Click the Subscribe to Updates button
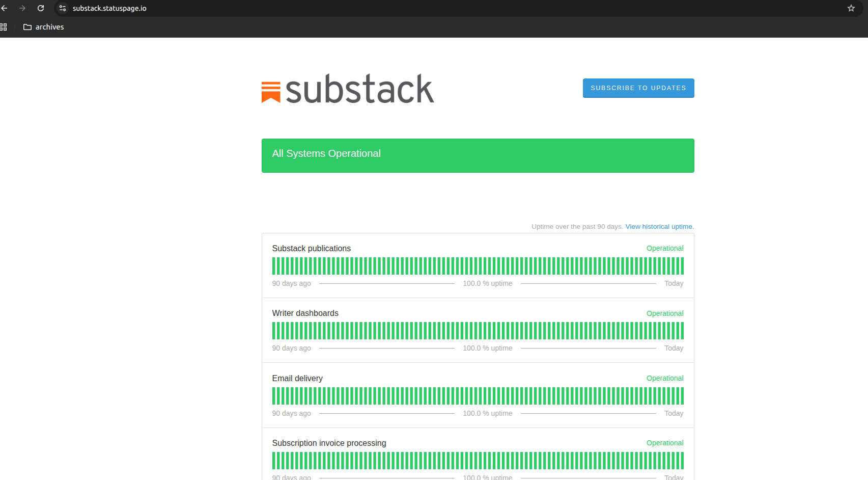The height and width of the screenshot is (480, 868). pos(638,88)
